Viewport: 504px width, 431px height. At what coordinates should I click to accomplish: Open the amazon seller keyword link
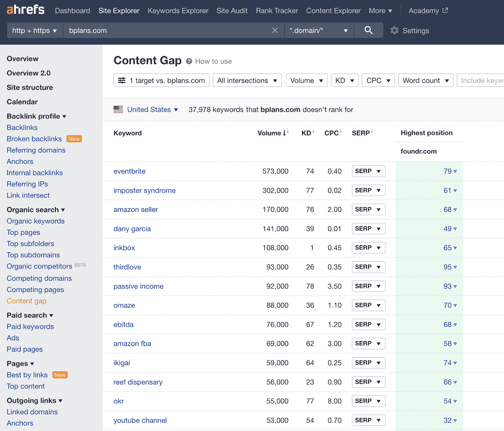(x=136, y=210)
